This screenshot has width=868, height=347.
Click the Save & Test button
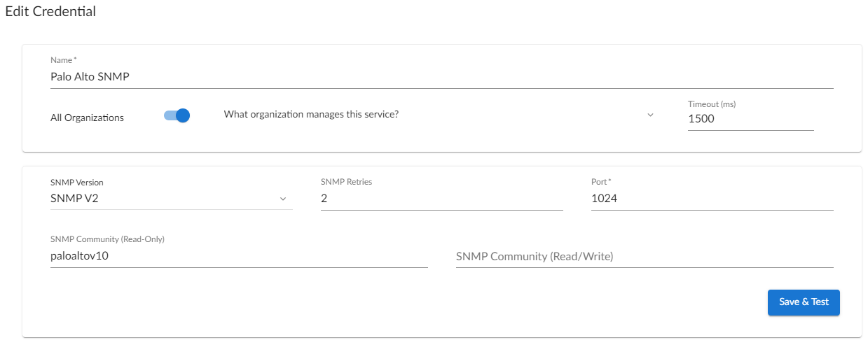[x=804, y=302]
